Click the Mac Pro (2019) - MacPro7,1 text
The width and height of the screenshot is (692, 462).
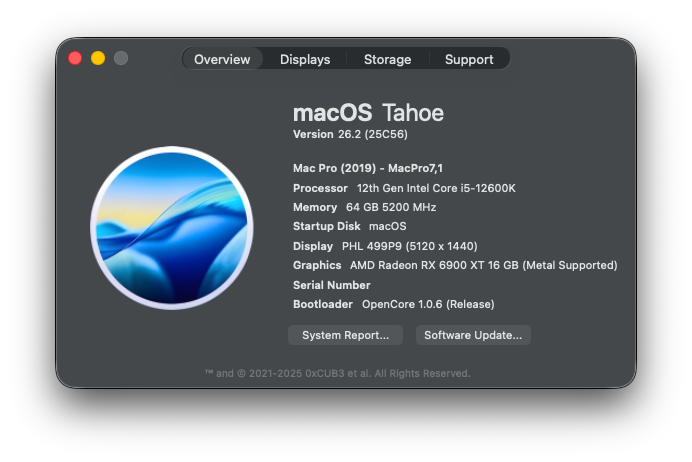[x=368, y=168]
